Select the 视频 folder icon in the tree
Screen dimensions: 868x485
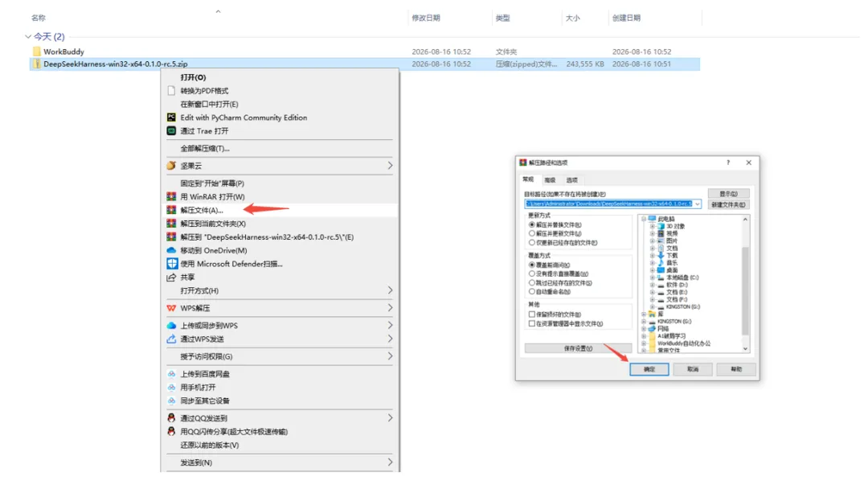tap(661, 233)
